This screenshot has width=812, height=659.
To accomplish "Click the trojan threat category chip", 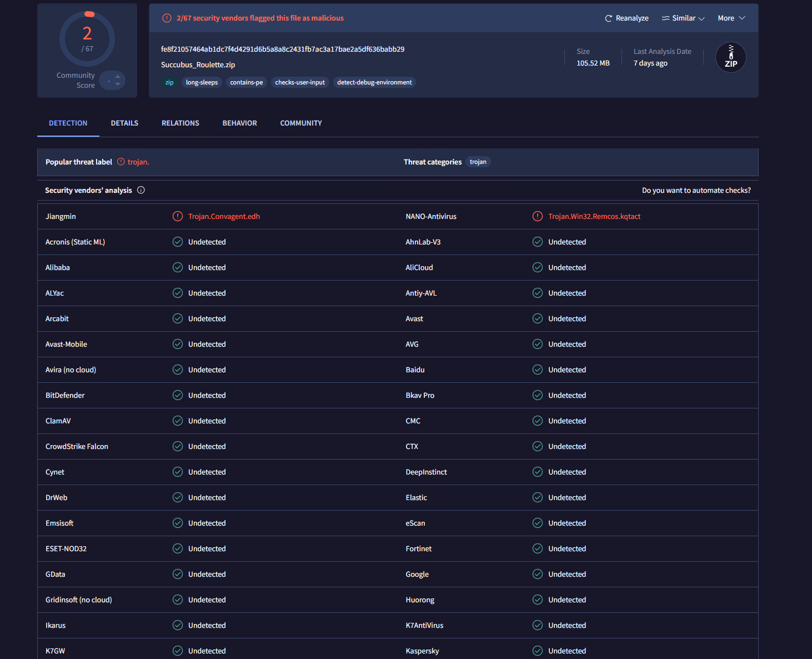I will 478,162.
